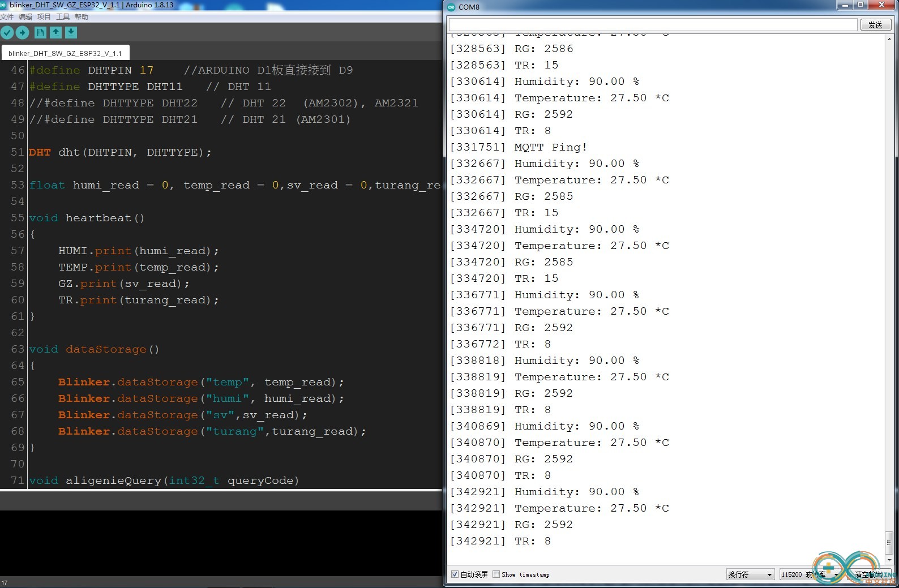Click the '[342921] Temperature: 27.50 *C' output line
This screenshot has width=899, height=588.
(559, 508)
